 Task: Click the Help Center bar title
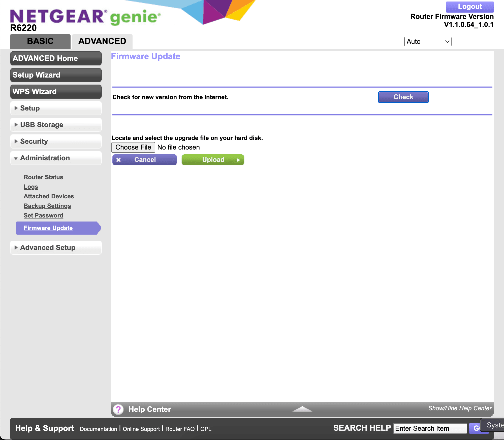(x=150, y=409)
